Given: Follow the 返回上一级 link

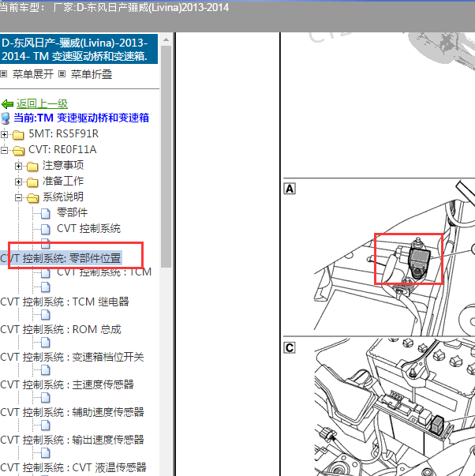Looking at the screenshot, I should [42, 103].
